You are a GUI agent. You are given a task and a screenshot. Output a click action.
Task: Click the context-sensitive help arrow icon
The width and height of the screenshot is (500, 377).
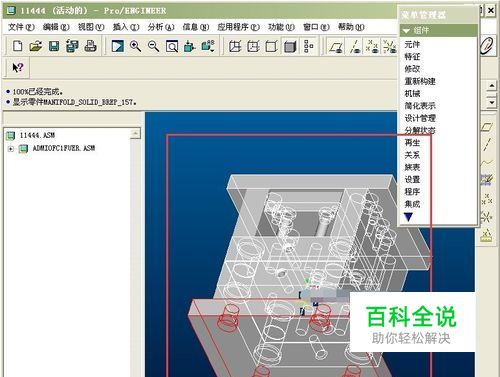[18, 68]
